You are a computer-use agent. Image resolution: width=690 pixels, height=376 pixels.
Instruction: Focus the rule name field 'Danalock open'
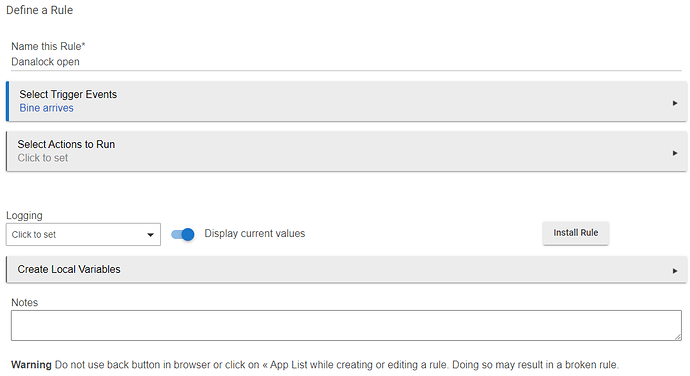pos(346,62)
